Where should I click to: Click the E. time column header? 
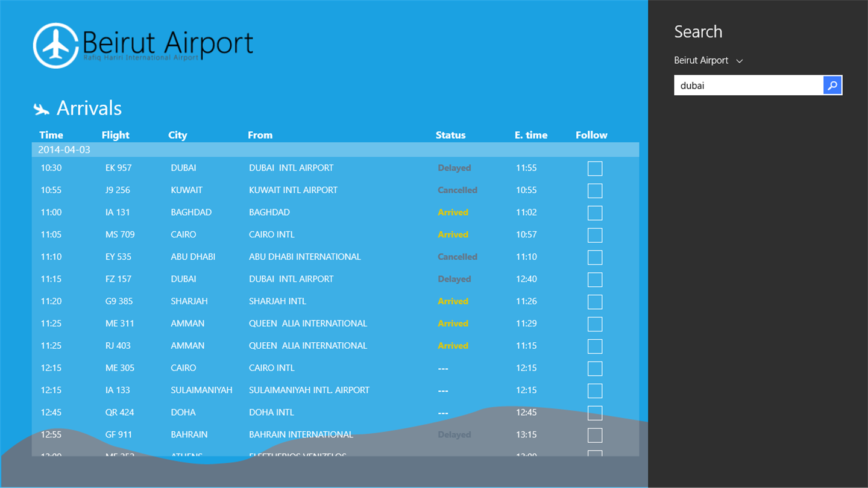(x=531, y=135)
